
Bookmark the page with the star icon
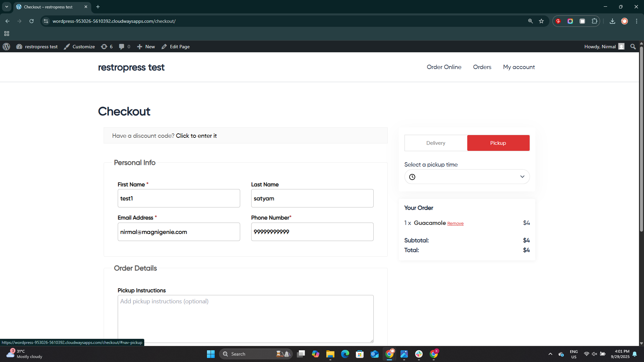pos(541,21)
